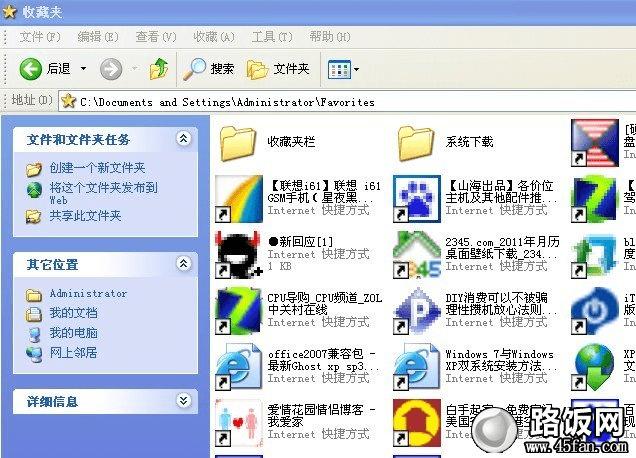Screen dimensions: 636x458
Task: Select the 联想i61 GSM手机 shortcut icon
Action: click(239, 198)
